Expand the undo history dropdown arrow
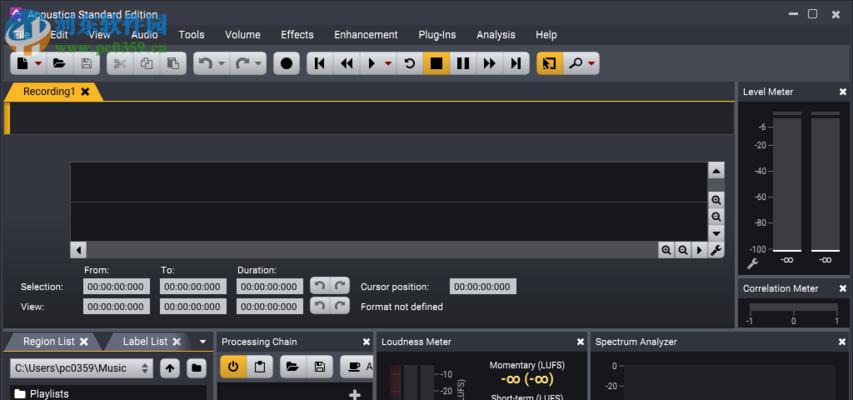The width and height of the screenshot is (853, 400). tap(221, 64)
